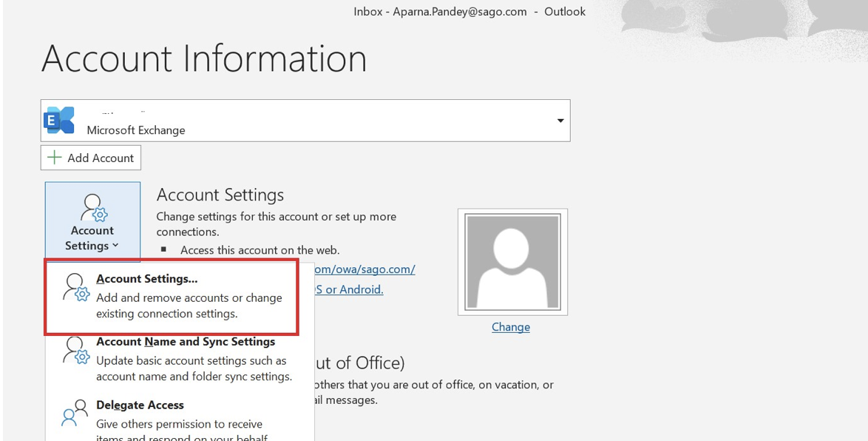Click the Delegate Access people icon
The image size is (868, 441).
coord(75,413)
